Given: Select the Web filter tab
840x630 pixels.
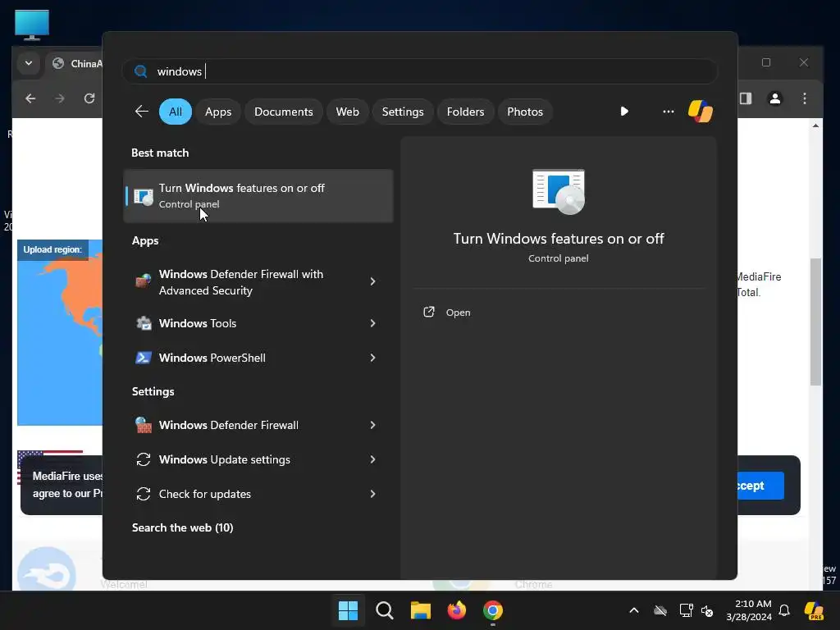Looking at the screenshot, I should coord(347,112).
